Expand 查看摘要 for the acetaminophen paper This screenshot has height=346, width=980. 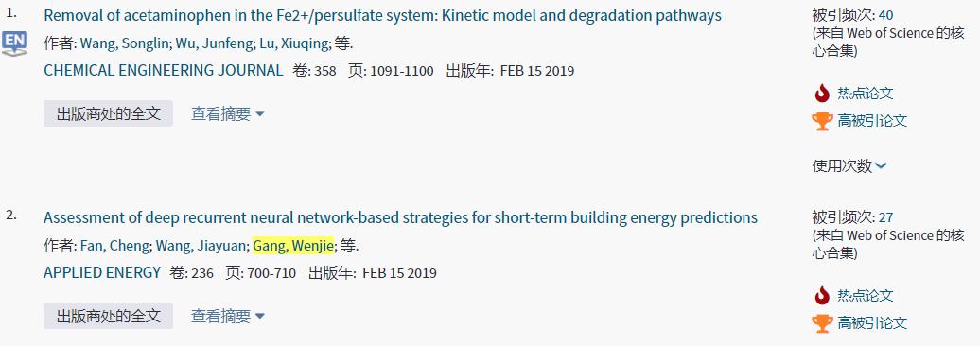click(x=227, y=114)
